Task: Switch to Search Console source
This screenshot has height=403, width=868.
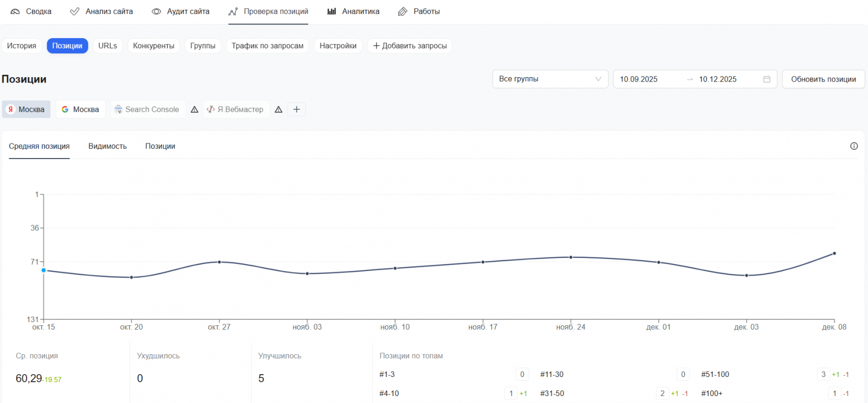Action: tap(147, 109)
